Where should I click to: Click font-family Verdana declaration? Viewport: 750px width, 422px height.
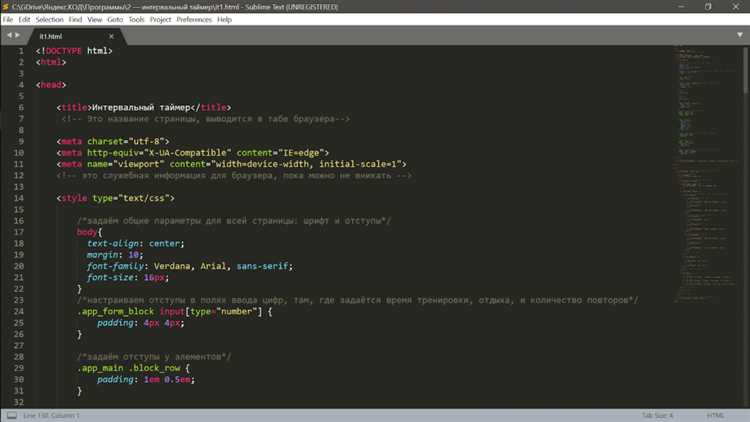pyautogui.click(x=190, y=266)
